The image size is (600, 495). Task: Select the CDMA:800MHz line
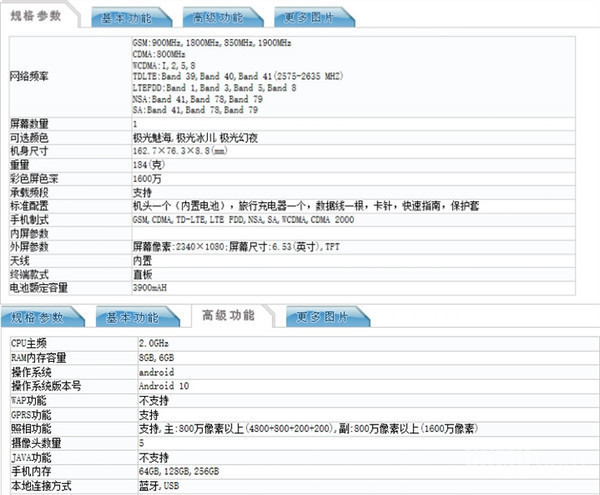(x=159, y=54)
